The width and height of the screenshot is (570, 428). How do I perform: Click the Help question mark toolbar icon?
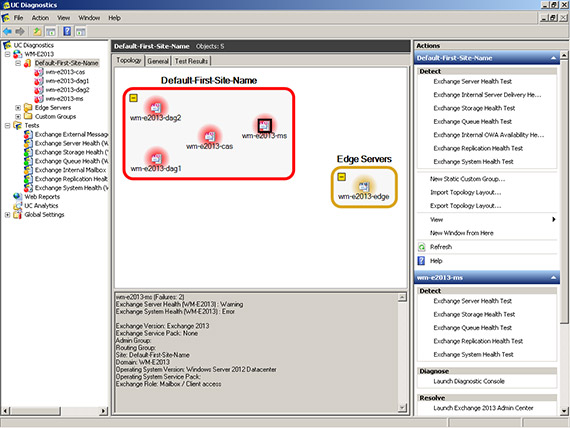click(x=67, y=31)
